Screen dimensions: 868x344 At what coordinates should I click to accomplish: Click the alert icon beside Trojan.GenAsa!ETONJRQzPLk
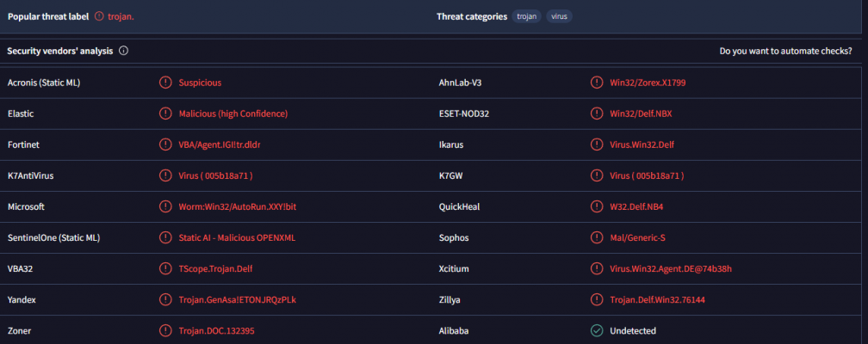click(165, 300)
